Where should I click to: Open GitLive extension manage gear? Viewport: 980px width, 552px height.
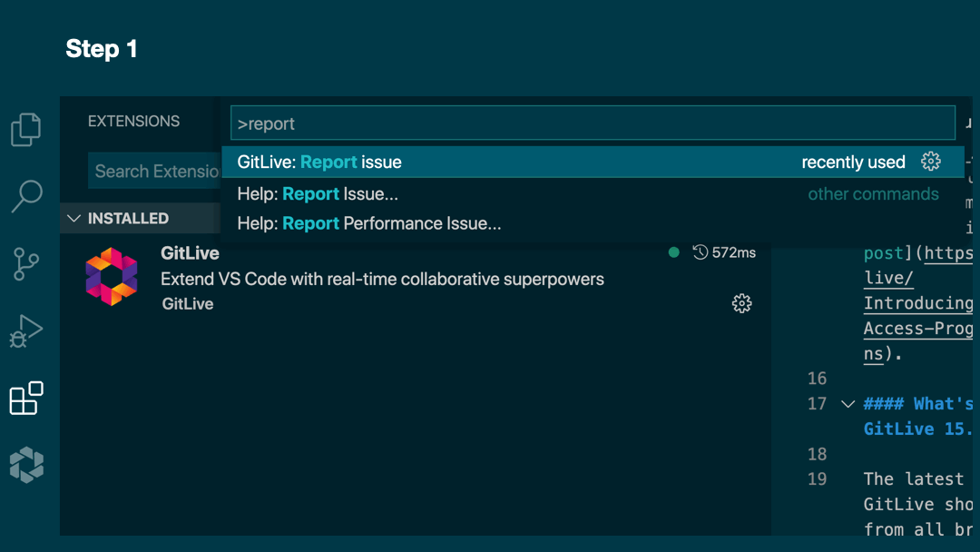(x=742, y=303)
